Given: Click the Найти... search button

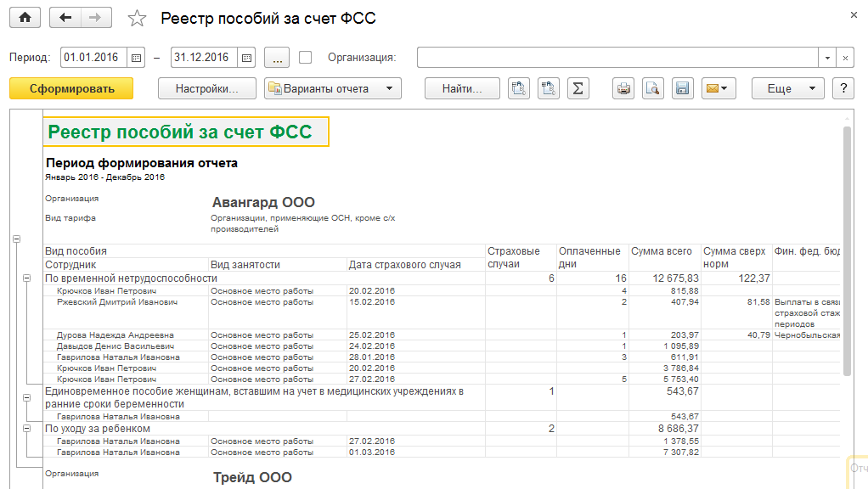Looking at the screenshot, I should [462, 88].
